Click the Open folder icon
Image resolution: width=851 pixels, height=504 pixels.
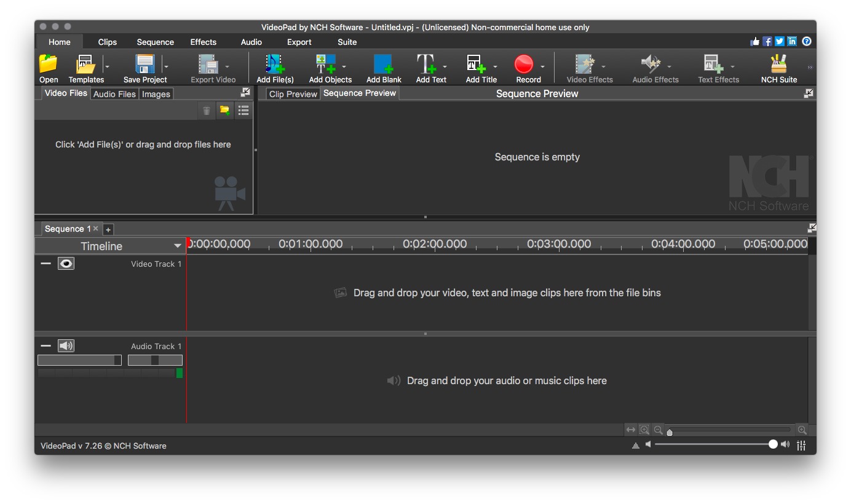click(48, 64)
